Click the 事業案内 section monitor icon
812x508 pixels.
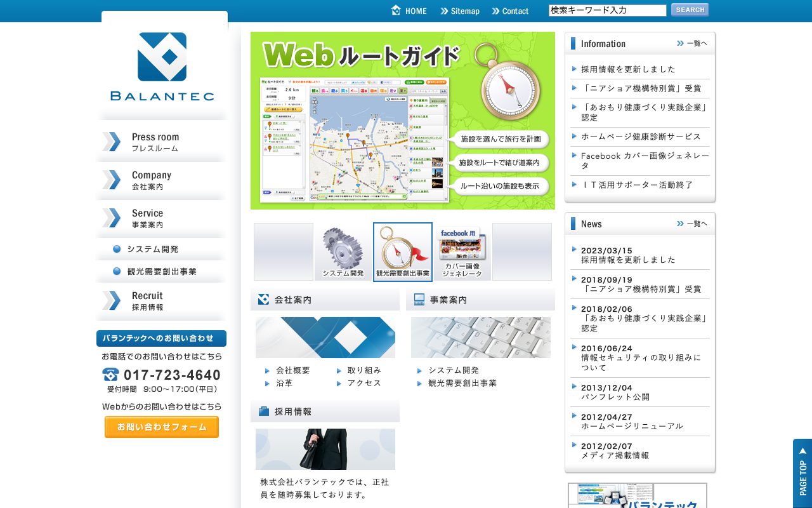tap(419, 299)
